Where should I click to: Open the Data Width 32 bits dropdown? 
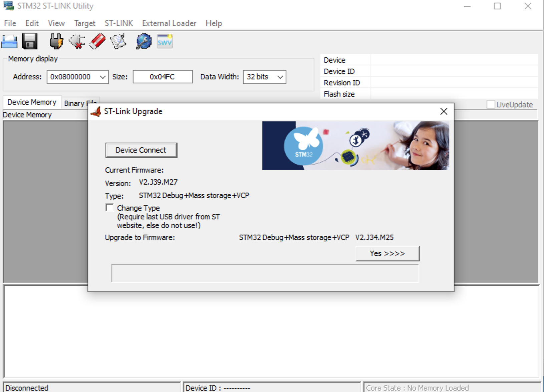[x=264, y=77]
